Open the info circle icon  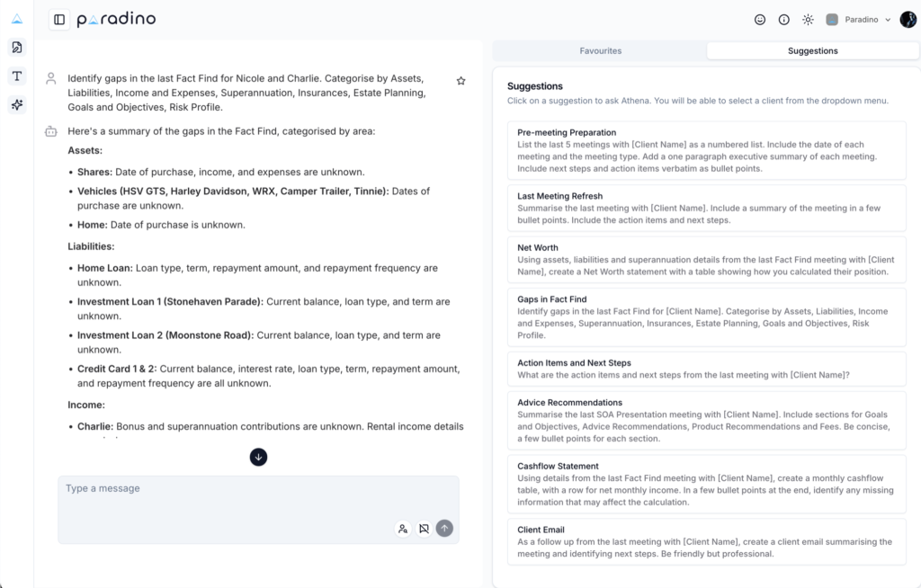pos(784,20)
